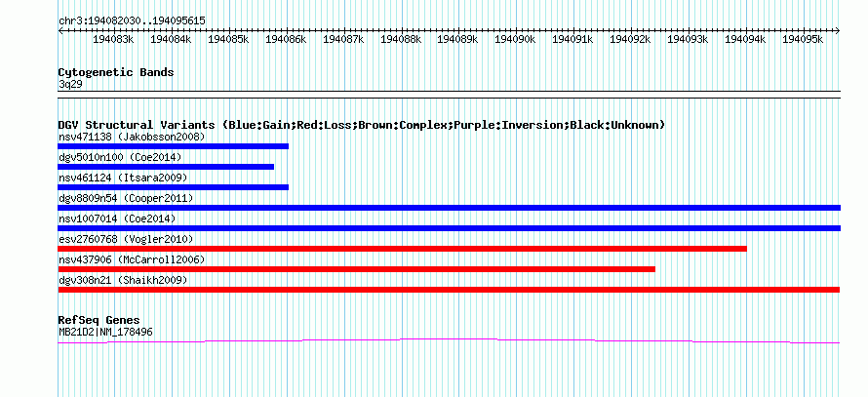
Task: Select the red esv2760768 loss bar
Action: click(x=403, y=249)
